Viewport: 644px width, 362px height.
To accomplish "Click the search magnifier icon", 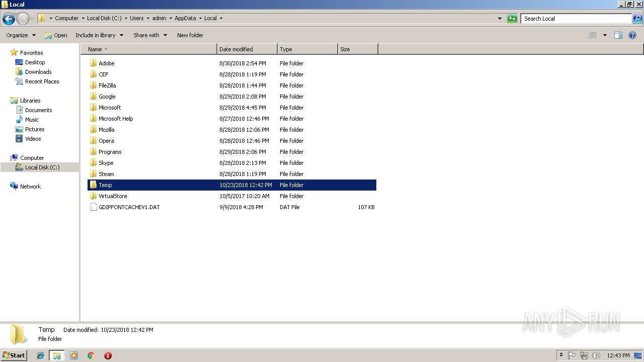I will [x=637, y=19].
